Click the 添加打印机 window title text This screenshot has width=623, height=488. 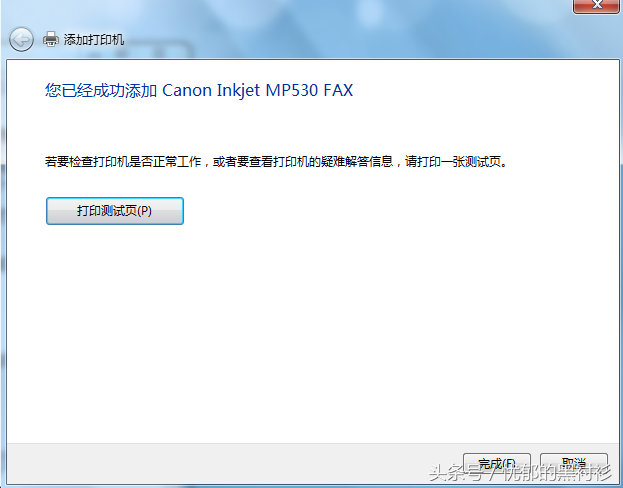coord(94,39)
